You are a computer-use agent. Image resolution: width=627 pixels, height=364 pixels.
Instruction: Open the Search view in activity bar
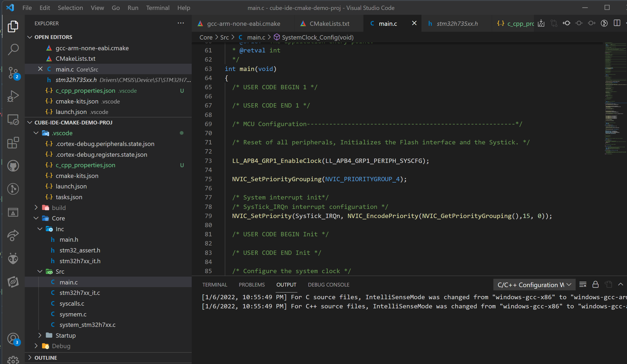coord(13,49)
